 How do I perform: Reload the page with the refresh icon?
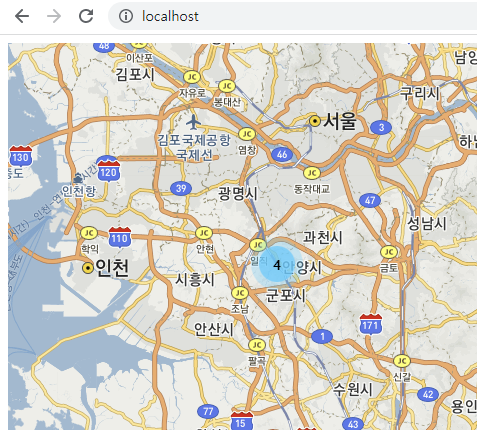(x=86, y=16)
